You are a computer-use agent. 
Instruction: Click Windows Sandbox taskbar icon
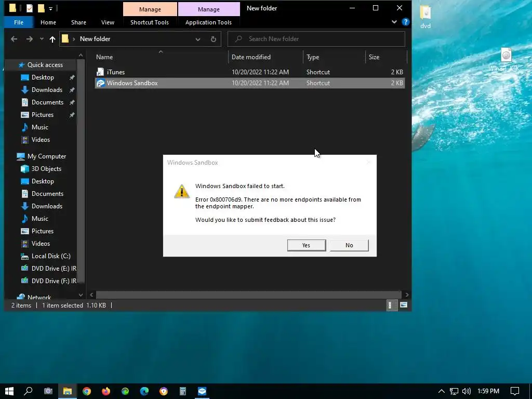click(x=202, y=391)
